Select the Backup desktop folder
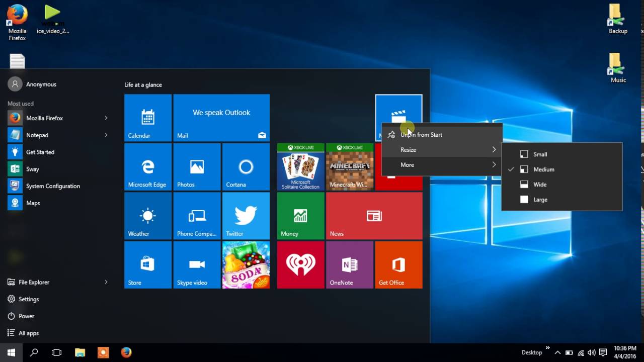The image size is (644, 362). [x=617, y=20]
